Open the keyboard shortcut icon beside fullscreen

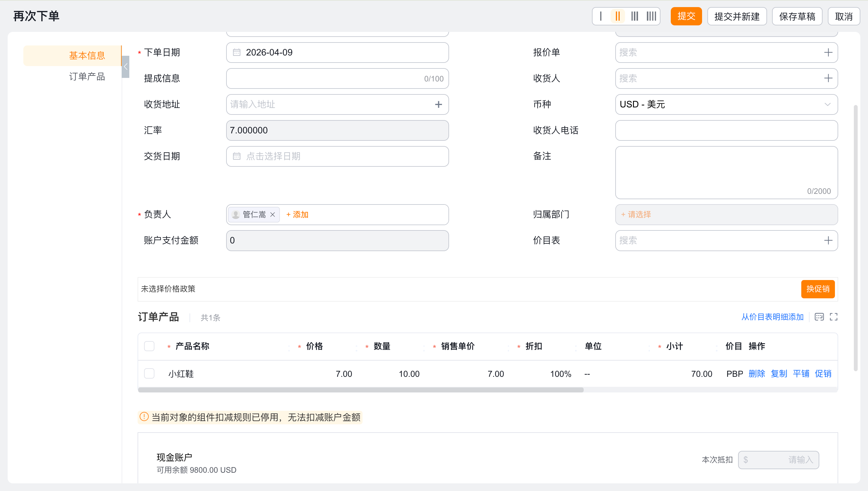(x=819, y=317)
